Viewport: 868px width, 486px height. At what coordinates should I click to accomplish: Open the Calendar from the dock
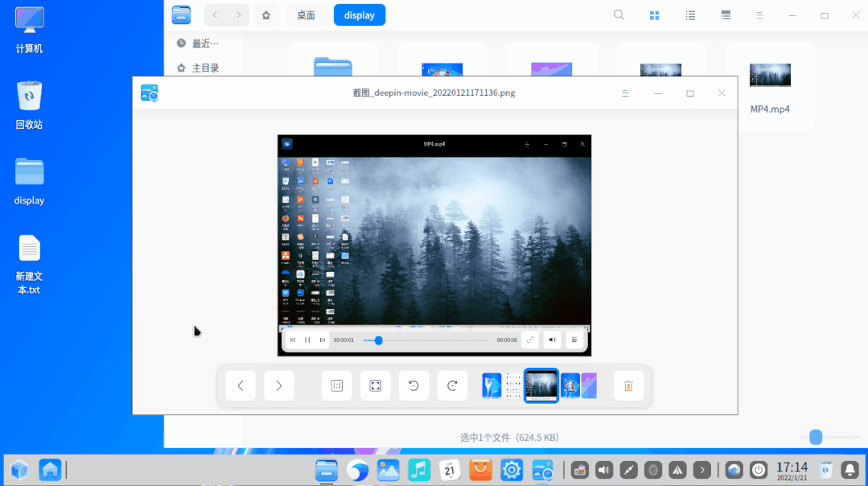450,471
